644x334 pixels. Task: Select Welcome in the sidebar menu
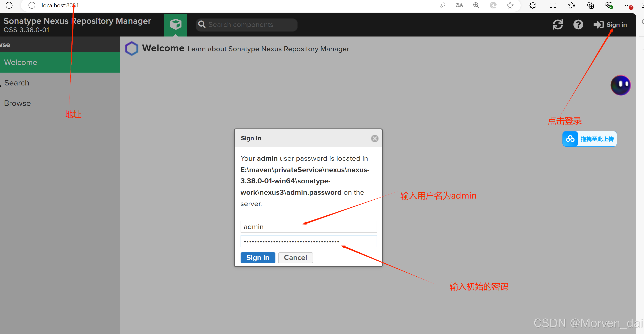(x=20, y=62)
